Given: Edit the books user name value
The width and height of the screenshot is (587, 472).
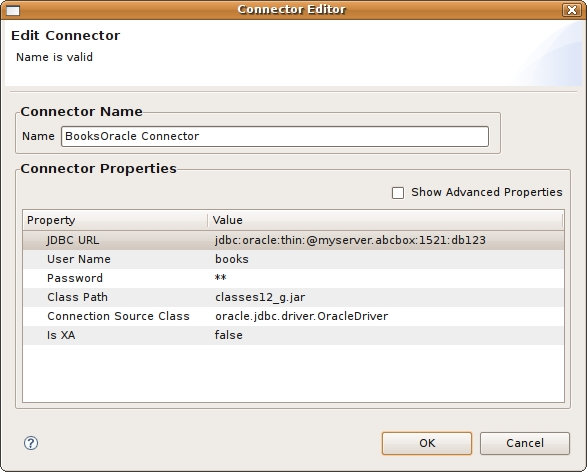Looking at the screenshot, I should pos(231,259).
